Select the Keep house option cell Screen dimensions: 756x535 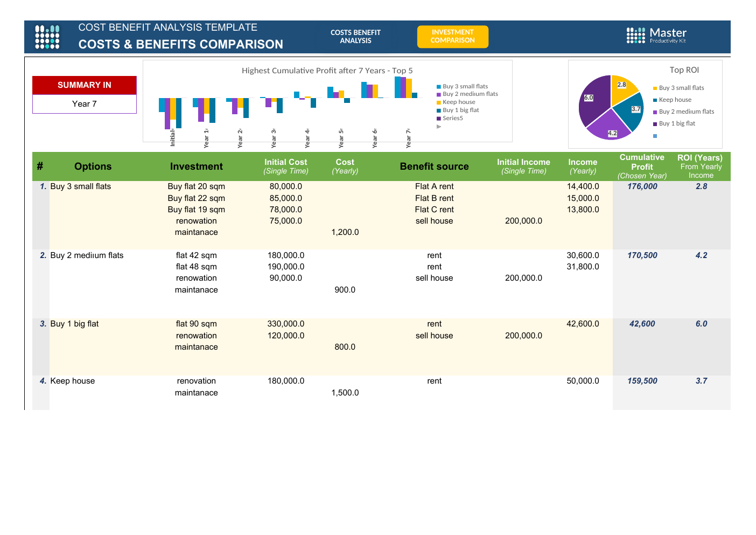click(73, 381)
